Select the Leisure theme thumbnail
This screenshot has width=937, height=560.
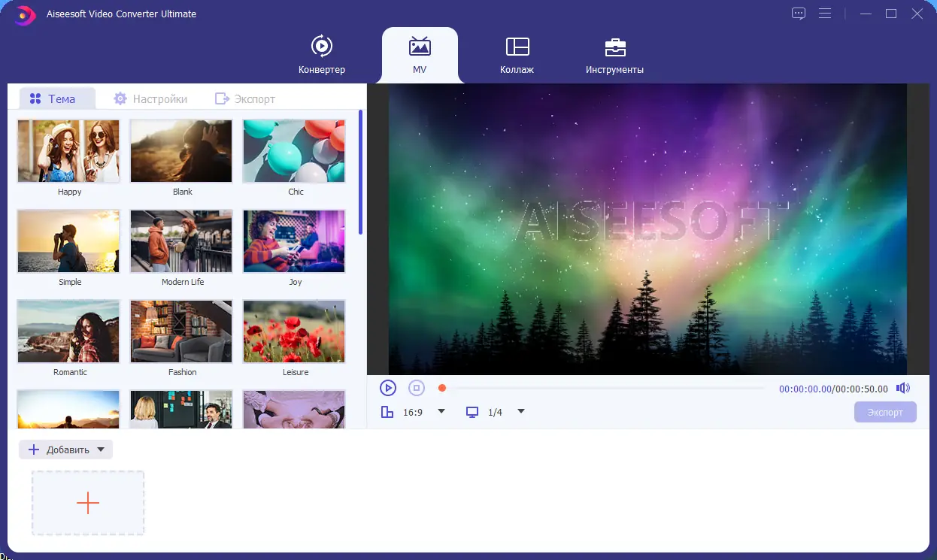294,331
